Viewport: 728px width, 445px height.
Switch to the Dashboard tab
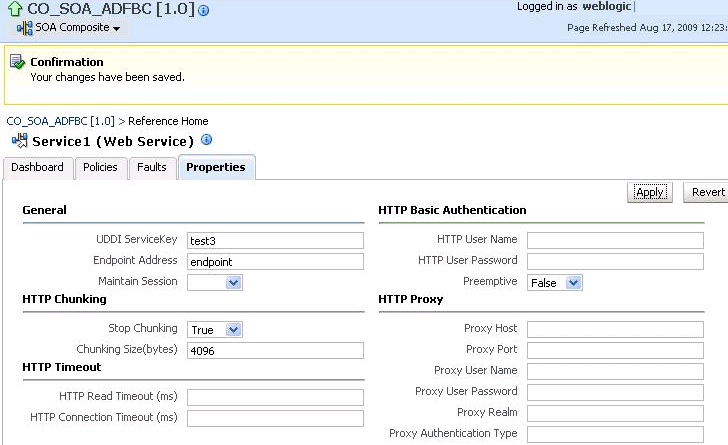(x=38, y=167)
